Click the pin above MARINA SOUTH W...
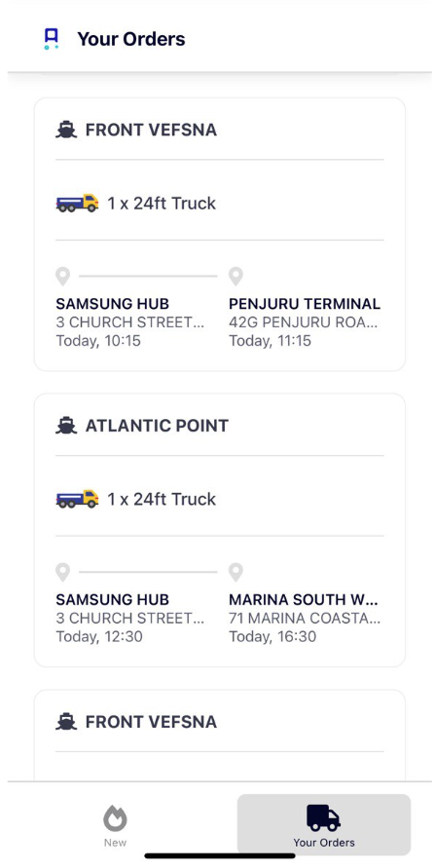This screenshot has height=868, width=436. pos(236,573)
